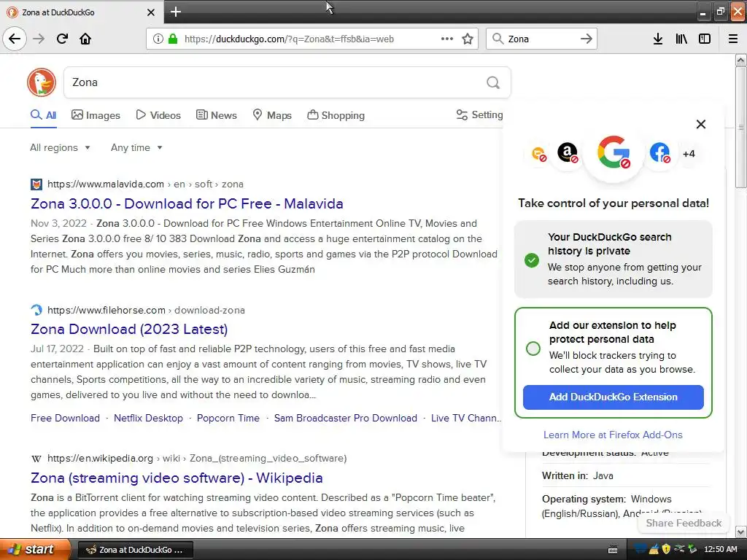Open the Free Download sitelink
Image resolution: width=747 pixels, height=560 pixels.
65,418
